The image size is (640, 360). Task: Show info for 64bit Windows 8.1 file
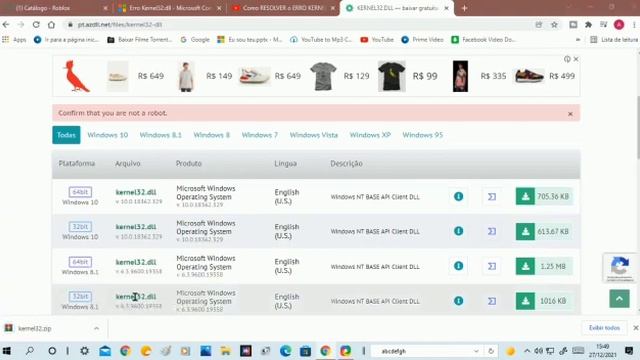458,266
